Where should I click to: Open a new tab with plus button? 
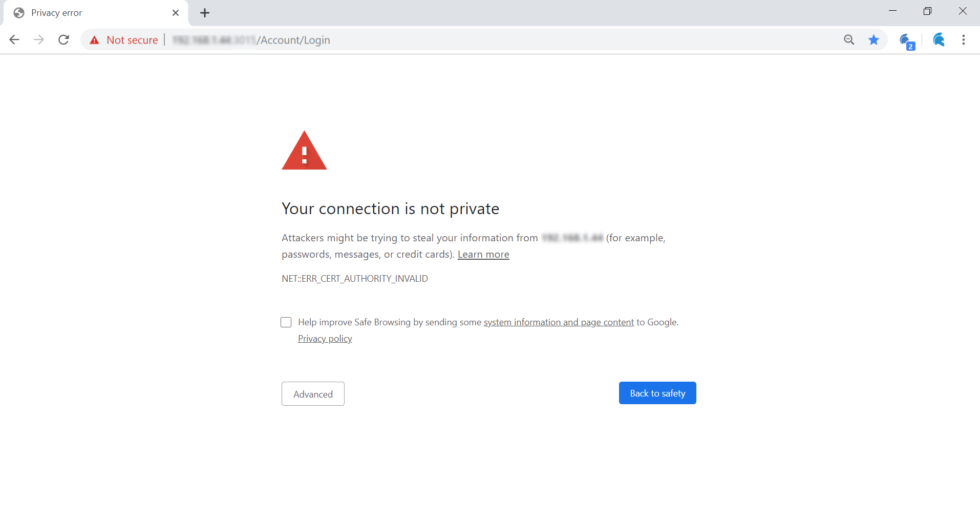click(205, 13)
